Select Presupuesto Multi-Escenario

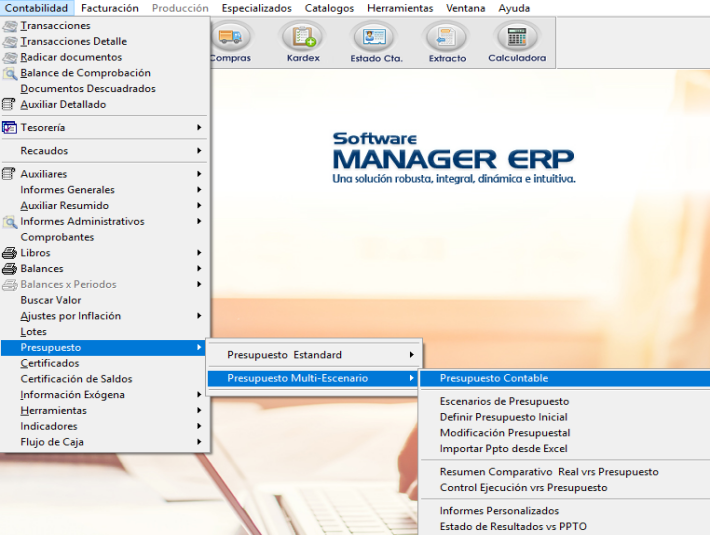[x=312, y=378]
